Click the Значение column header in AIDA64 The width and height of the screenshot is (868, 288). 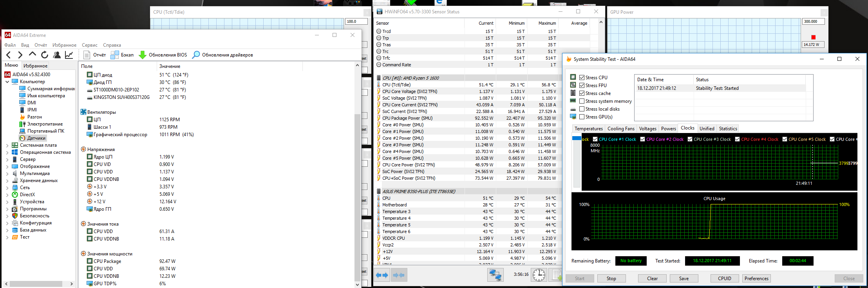coord(170,66)
